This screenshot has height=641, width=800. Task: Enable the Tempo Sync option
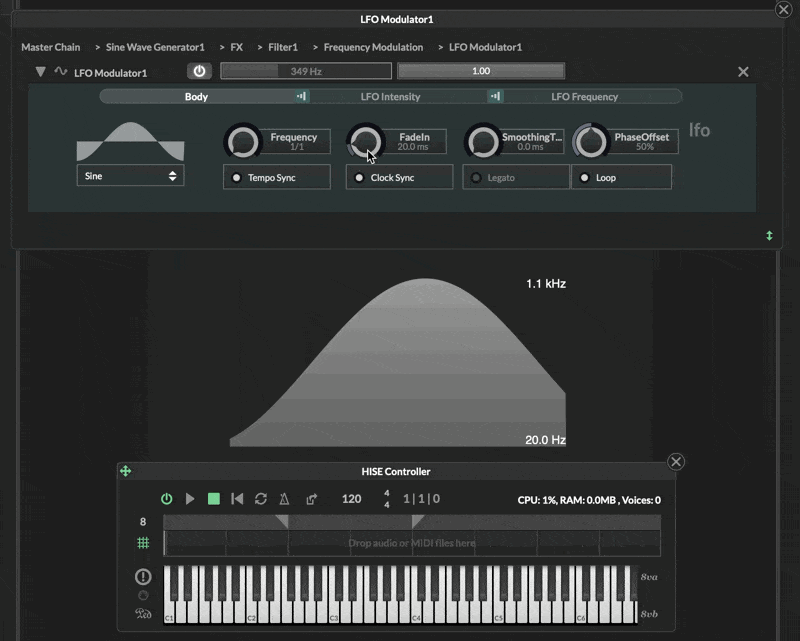[x=276, y=178]
